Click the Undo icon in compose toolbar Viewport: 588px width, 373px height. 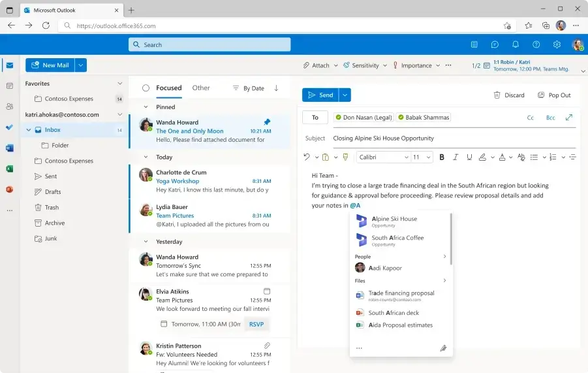coord(307,157)
